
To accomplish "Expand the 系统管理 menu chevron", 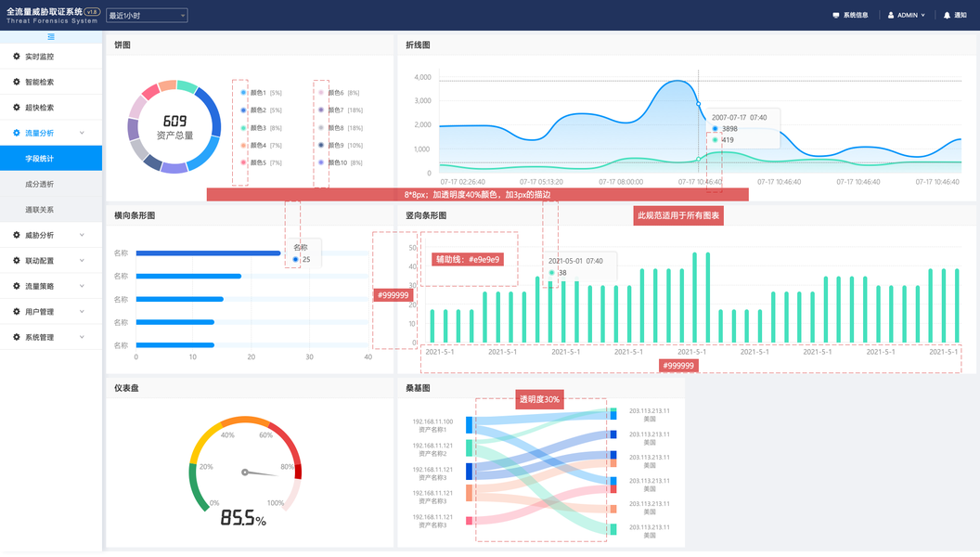I will tap(82, 337).
